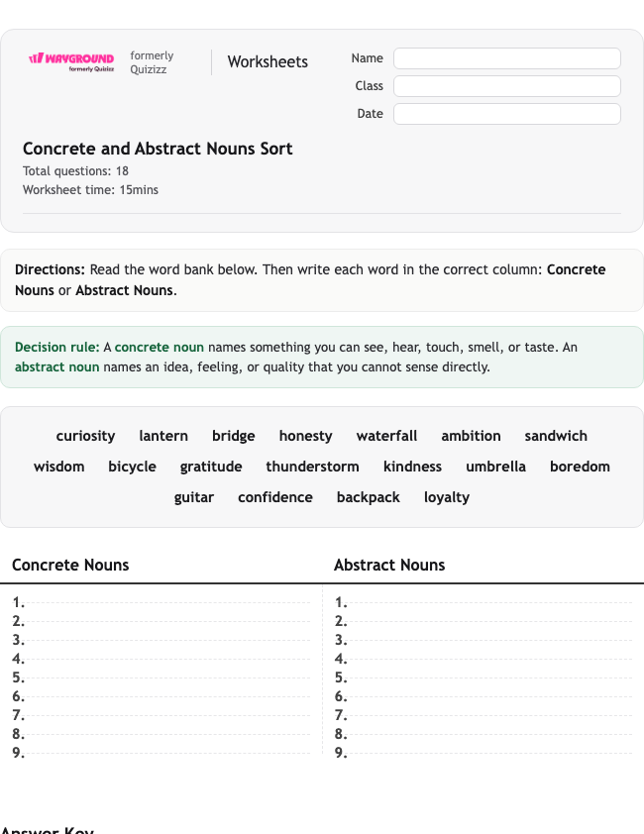Click the green 'concrete noun' term

click(160, 348)
